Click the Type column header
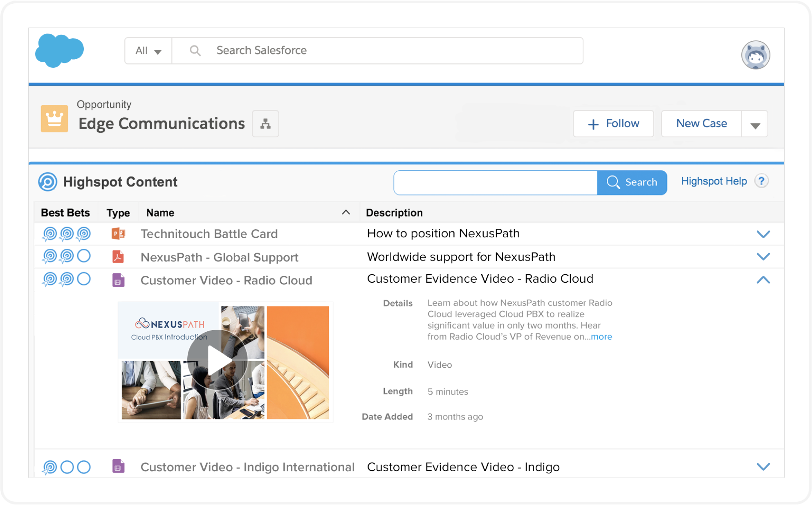812x505 pixels. pos(118,213)
